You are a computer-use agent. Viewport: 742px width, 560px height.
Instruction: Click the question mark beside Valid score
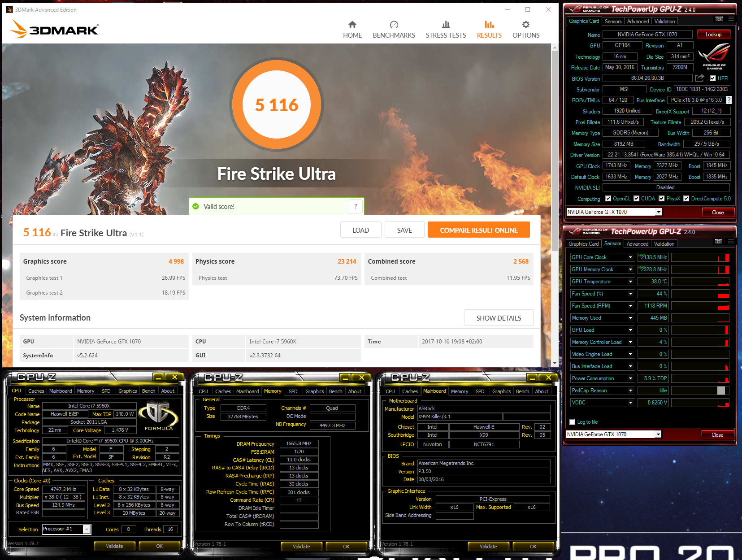[x=356, y=206]
